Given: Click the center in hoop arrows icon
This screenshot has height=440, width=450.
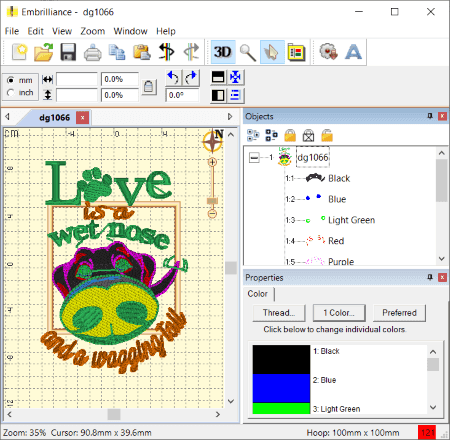Looking at the screenshot, I should click(x=235, y=77).
